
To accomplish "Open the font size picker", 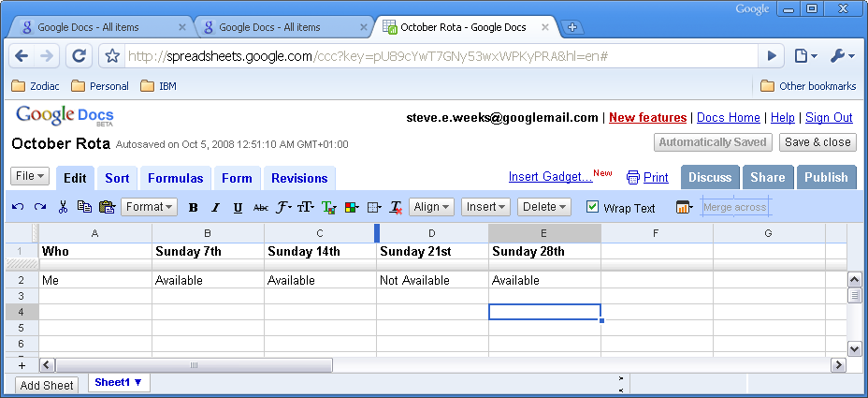I will pyautogui.click(x=306, y=208).
